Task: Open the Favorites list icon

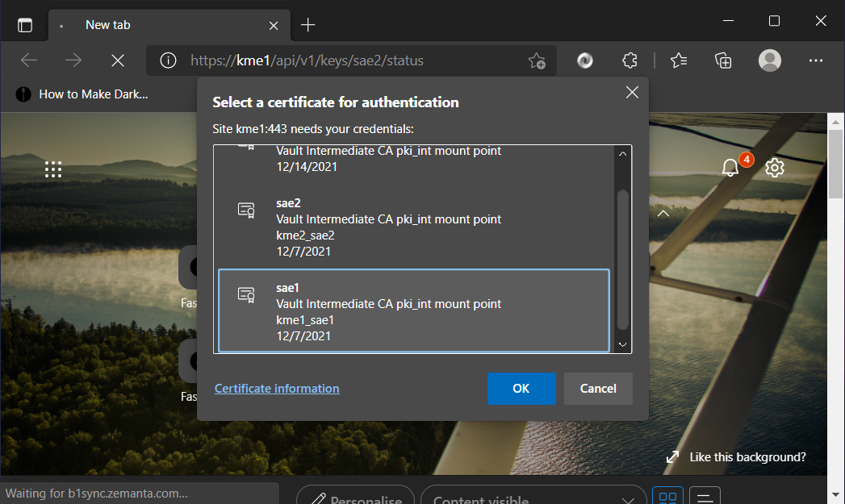Action: pyautogui.click(x=679, y=60)
